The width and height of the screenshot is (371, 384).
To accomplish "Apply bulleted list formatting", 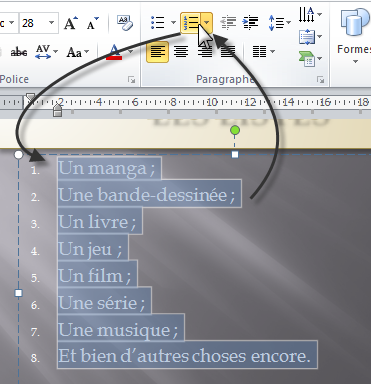I will (158, 23).
